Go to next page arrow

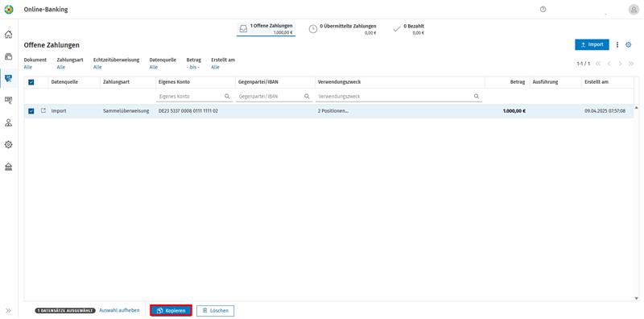(620, 64)
